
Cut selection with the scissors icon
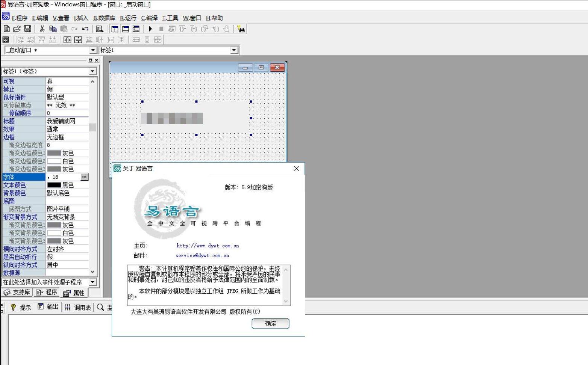click(42, 29)
